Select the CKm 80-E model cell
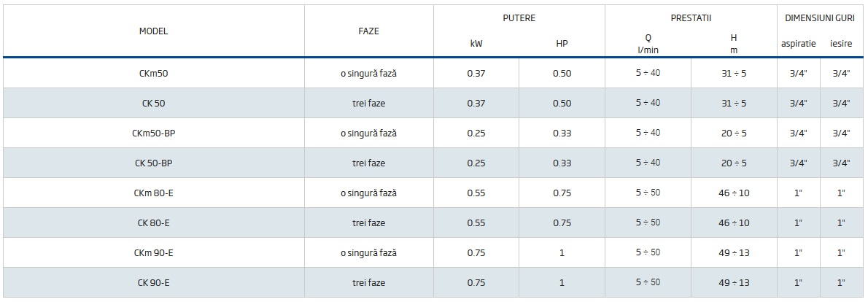 153,193
